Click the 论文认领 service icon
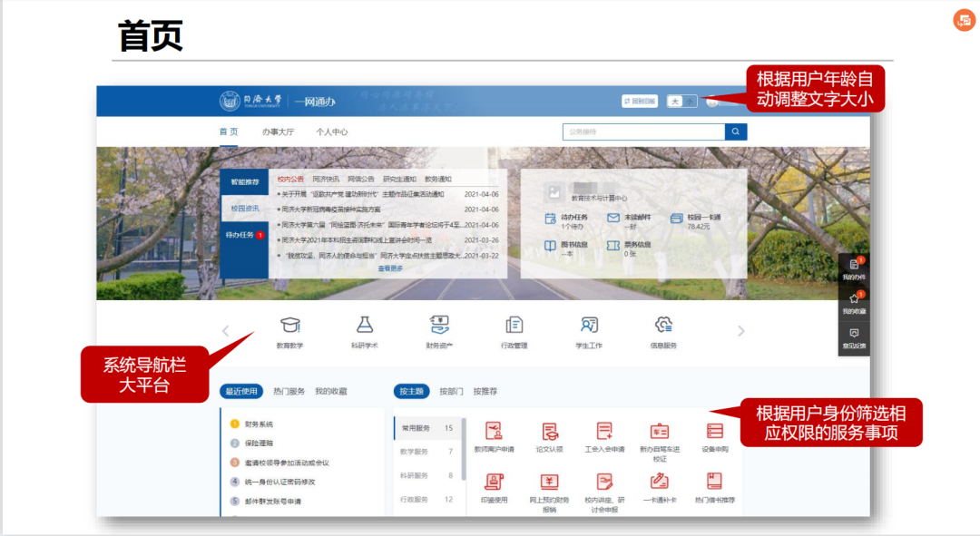The image size is (980, 536). (x=550, y=432)
